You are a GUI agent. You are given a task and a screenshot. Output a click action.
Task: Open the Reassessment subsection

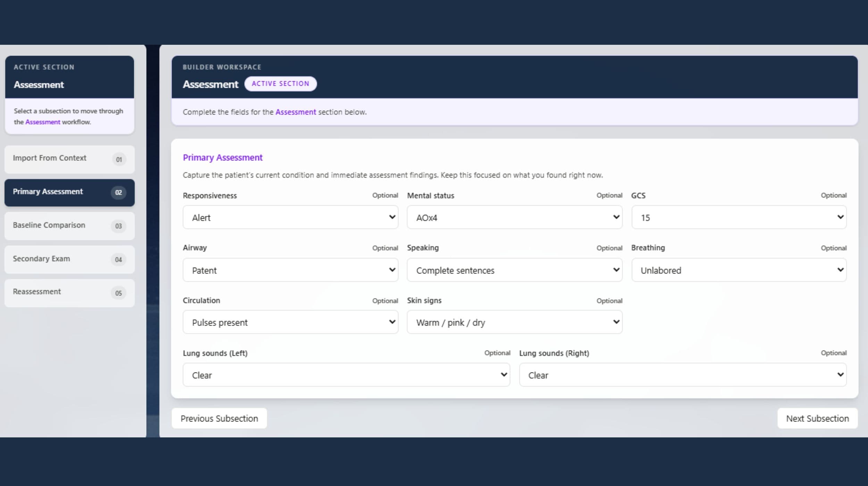[x=69, y=293]
